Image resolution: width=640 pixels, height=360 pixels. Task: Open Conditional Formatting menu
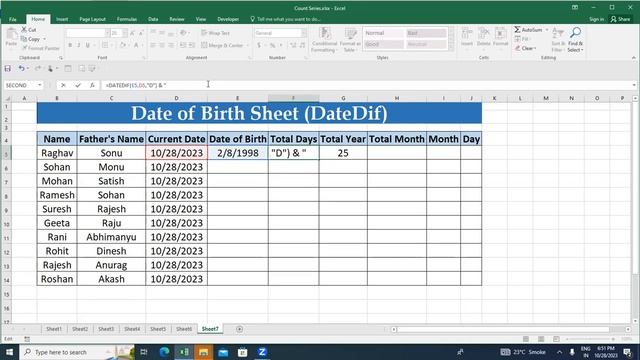pyautogui.click(x=324, y=40)
